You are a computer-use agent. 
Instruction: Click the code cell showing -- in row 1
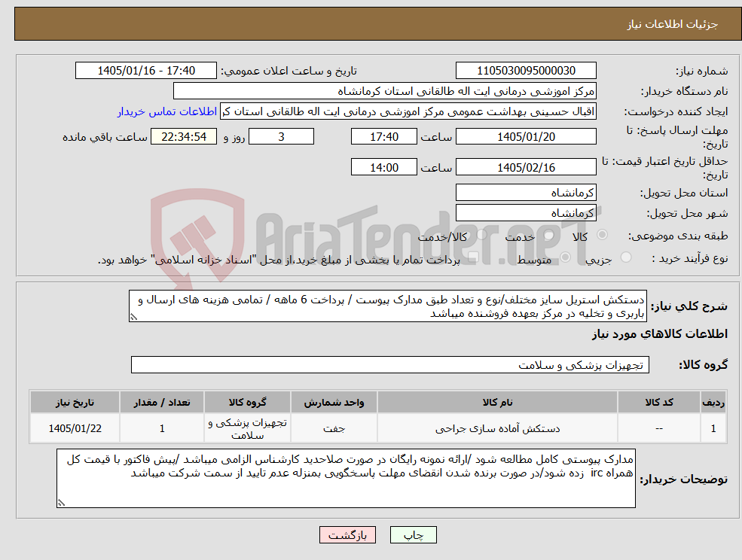[x=659, y=428]
